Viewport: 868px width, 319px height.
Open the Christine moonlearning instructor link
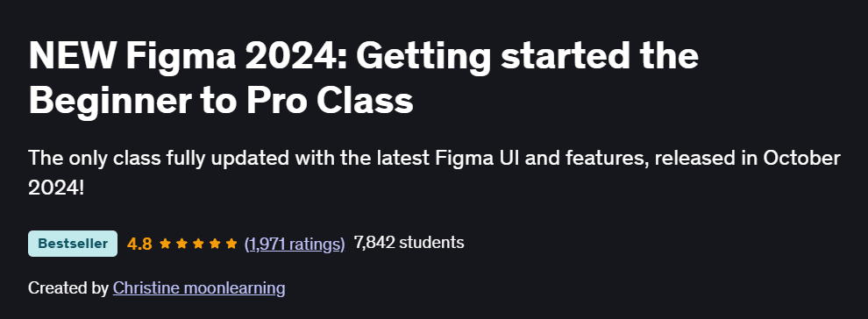point(199,288)
